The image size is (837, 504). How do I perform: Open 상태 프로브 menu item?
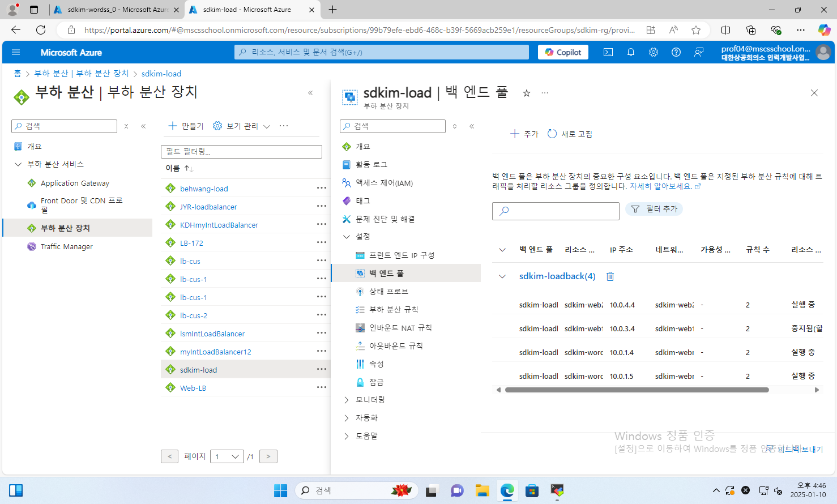point(388,292)
